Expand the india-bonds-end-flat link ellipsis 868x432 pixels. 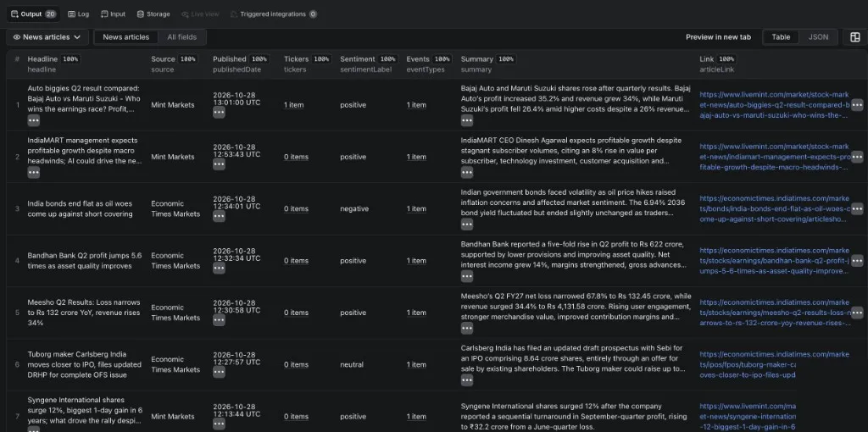coord(857,209)
